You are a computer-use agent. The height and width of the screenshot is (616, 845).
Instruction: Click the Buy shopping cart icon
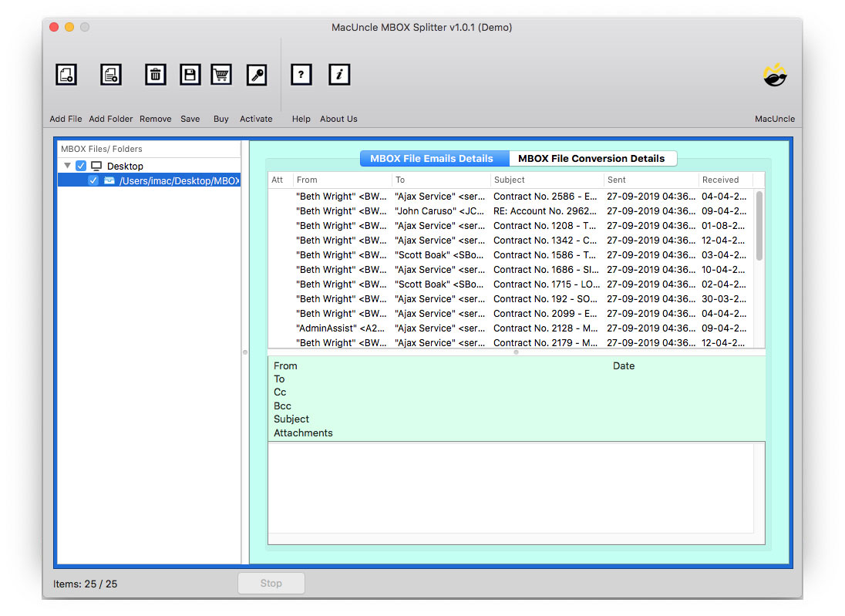click(221, 74)
